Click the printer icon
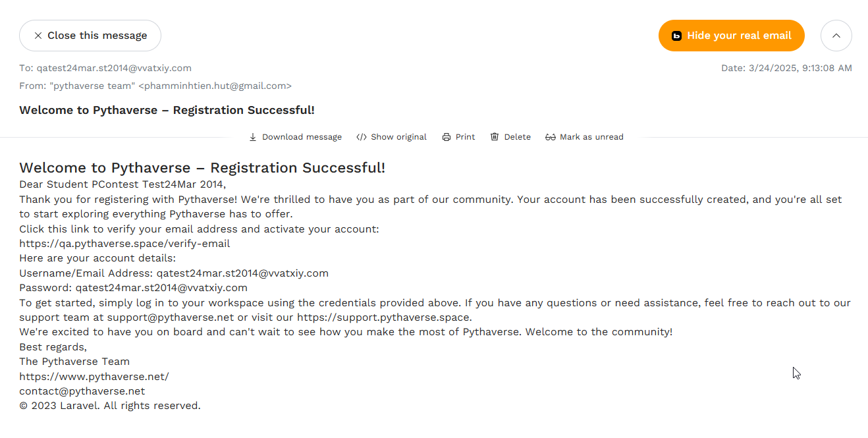868x438 pixels. click(447, 137)
